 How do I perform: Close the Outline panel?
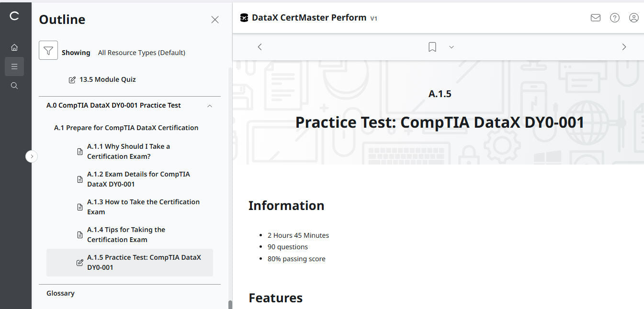[x=215, y=19]
